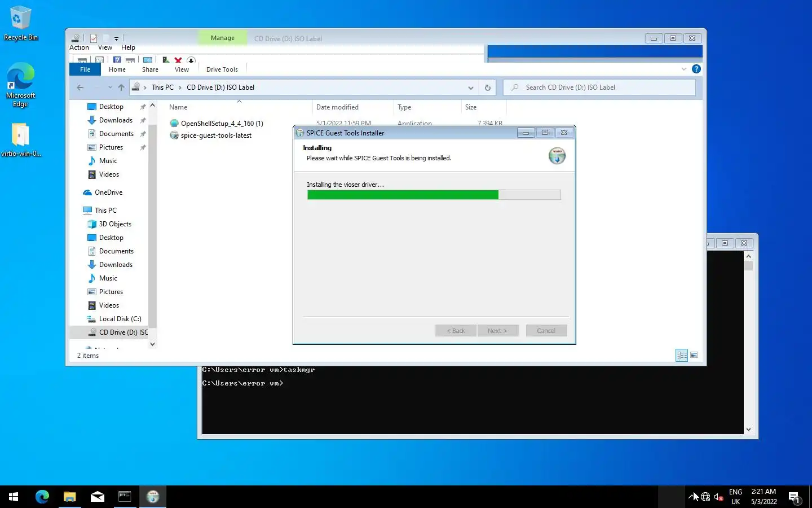
Task: Select the pinned Pictures quick access item
Action: tap(111, 147)
